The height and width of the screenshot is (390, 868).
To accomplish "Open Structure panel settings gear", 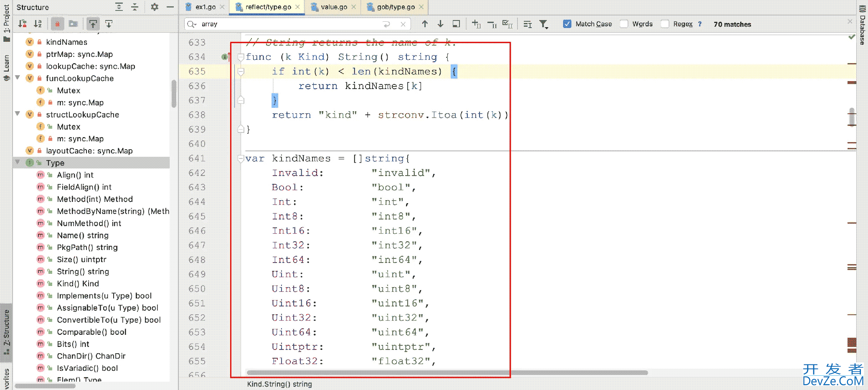I will (155, 7).
